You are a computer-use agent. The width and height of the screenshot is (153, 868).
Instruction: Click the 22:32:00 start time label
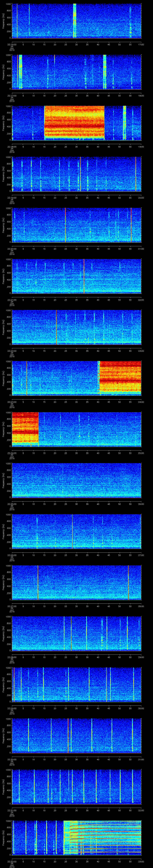pos(12,861)
